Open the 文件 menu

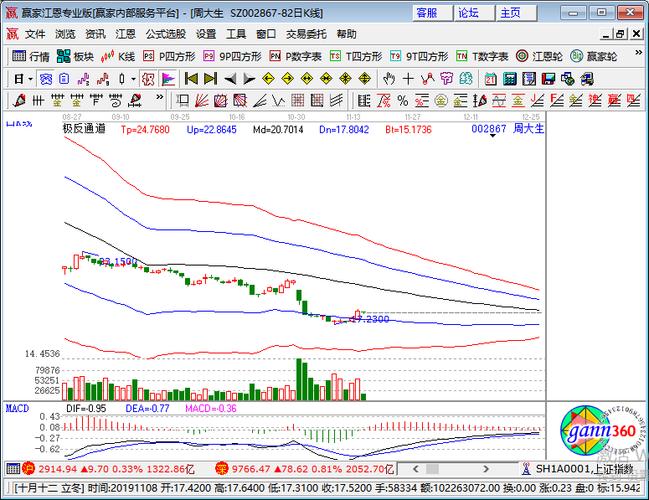35,34
